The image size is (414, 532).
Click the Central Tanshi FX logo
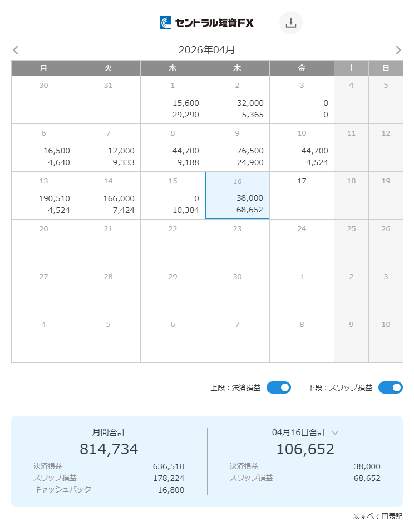207,23
